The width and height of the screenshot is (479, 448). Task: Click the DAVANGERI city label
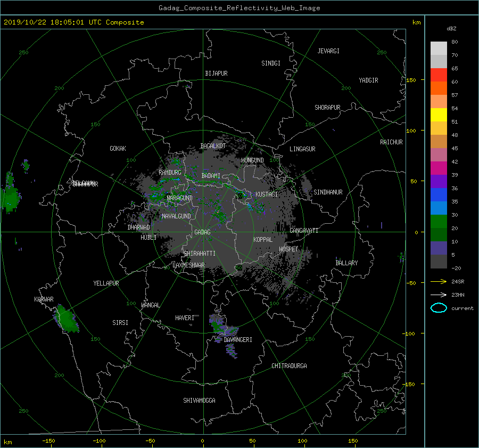238,340
